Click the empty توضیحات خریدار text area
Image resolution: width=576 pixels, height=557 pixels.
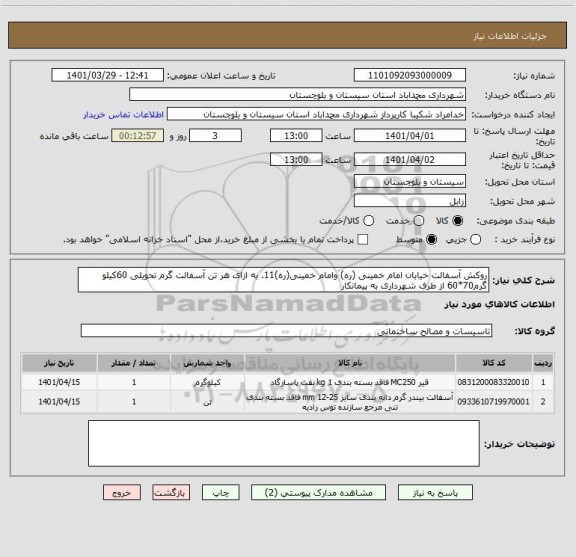[284, 443]
